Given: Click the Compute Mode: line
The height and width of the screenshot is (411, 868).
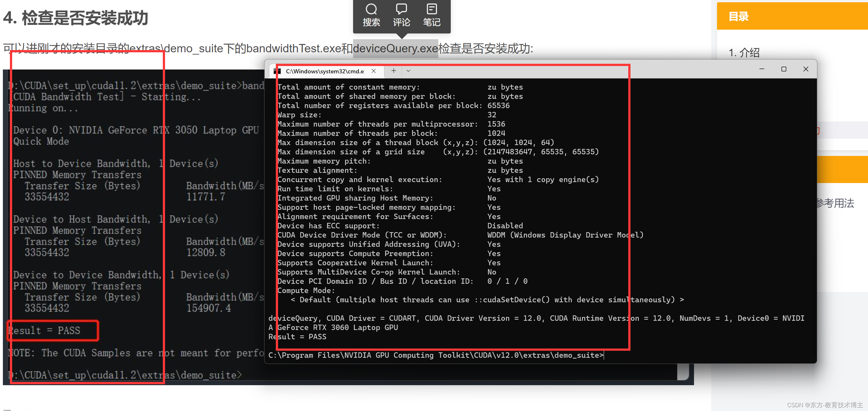Looking at the screenshot, I should click(306, 290).
